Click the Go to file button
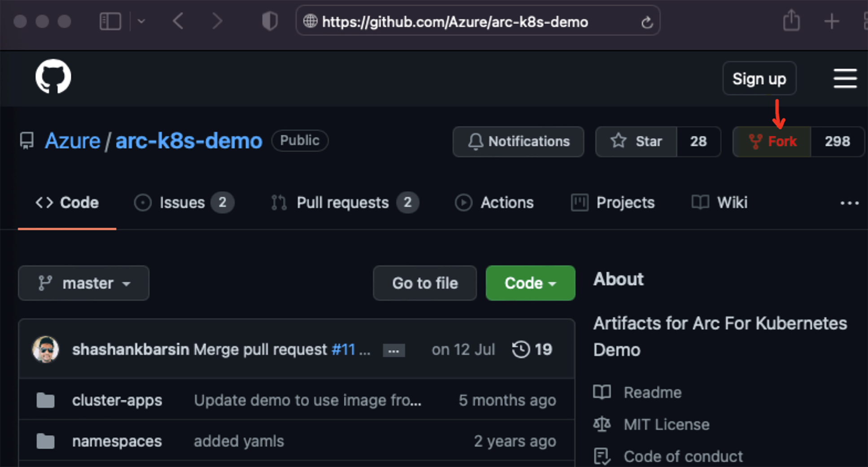This screenshot has height=467, width=868. point(425,283)
